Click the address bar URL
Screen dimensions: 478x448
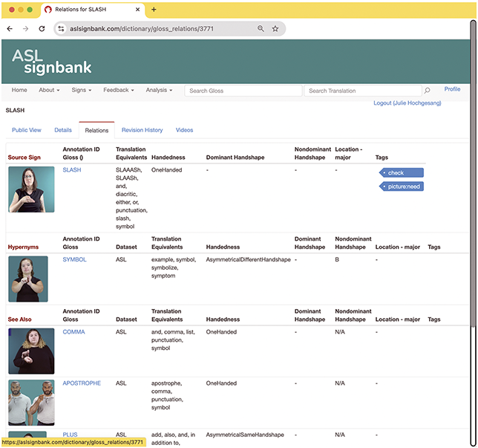point(142,29)
